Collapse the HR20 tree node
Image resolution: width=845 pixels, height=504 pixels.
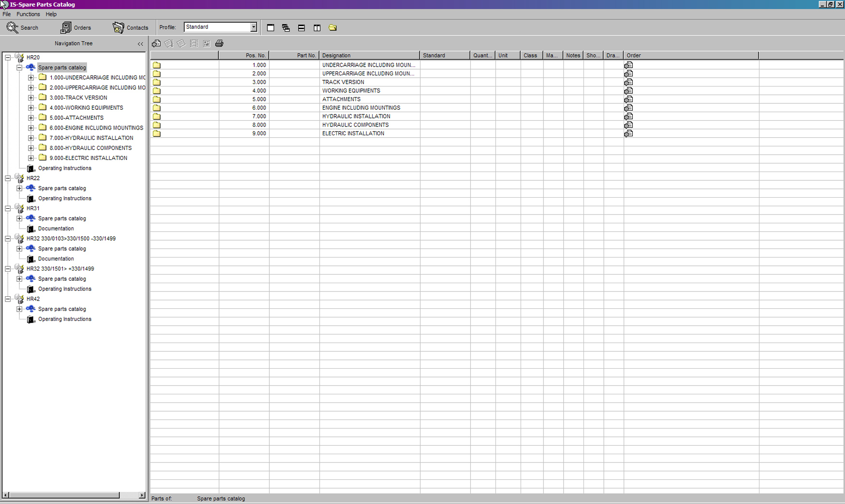[8, 58]
